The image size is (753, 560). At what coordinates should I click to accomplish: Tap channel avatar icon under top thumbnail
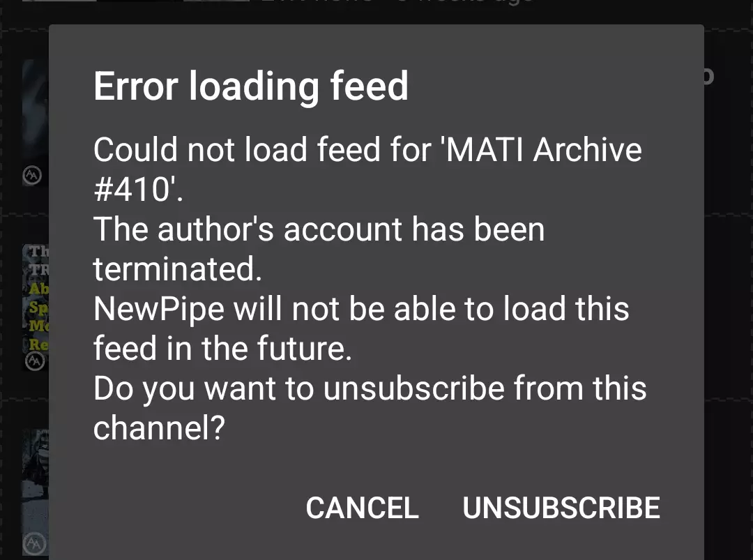[32, 175]
